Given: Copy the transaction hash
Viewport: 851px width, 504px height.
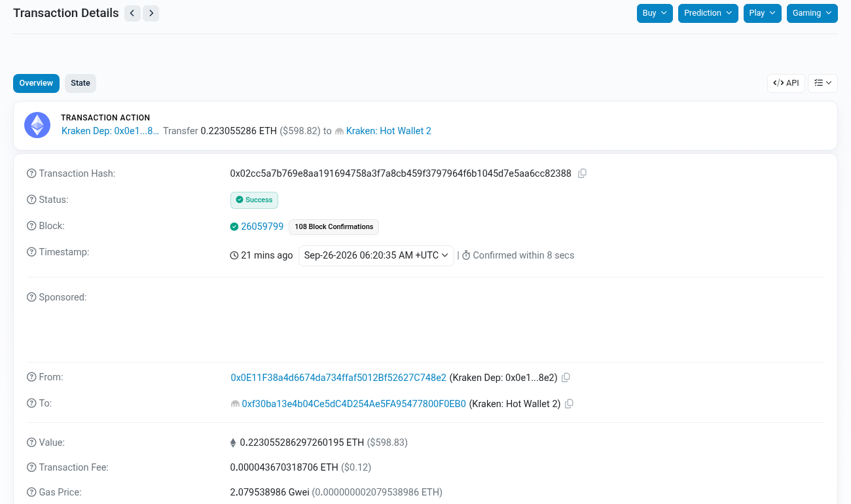Looking at the screenshot, I should pos(582,173).
